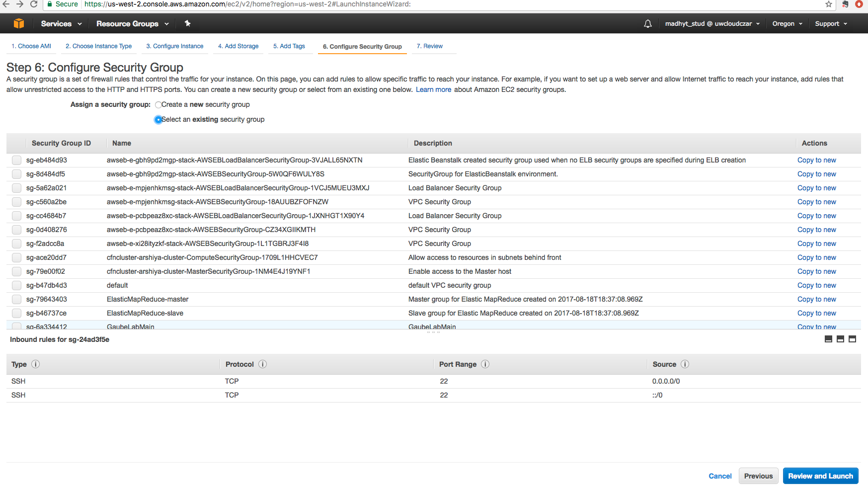
Task: Check the sg-79e00f02 row checkbox
Action: coord(16,272)
